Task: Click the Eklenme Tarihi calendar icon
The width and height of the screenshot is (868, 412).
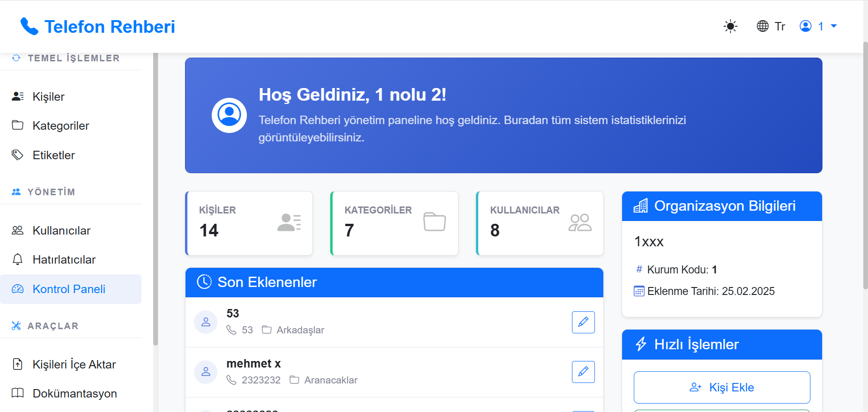Action: click(x=639, y=291)
